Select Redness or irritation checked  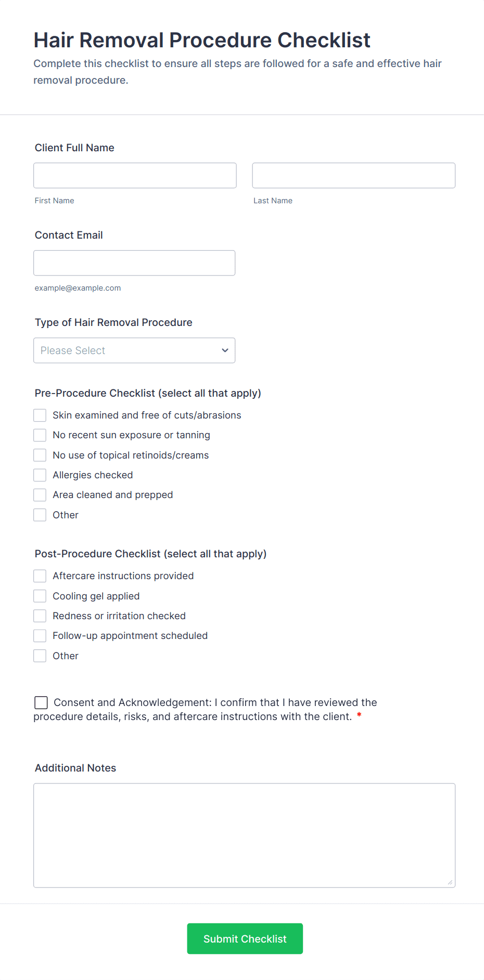[40, 616]
